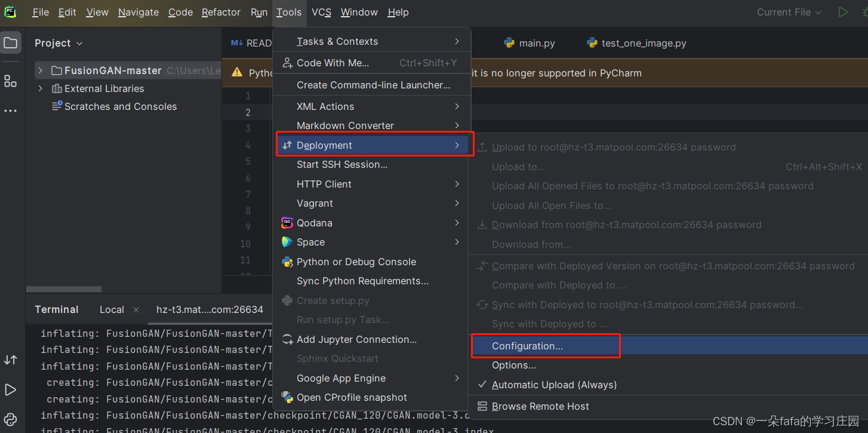Click the test_one_image.py Python file icon
Viewport: 868px width, 433px height.
tap(592, 43)
